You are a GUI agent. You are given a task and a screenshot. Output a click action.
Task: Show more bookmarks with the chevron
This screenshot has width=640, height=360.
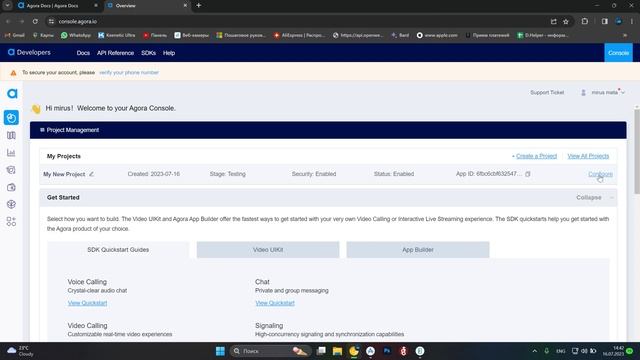tap(624, 35)
